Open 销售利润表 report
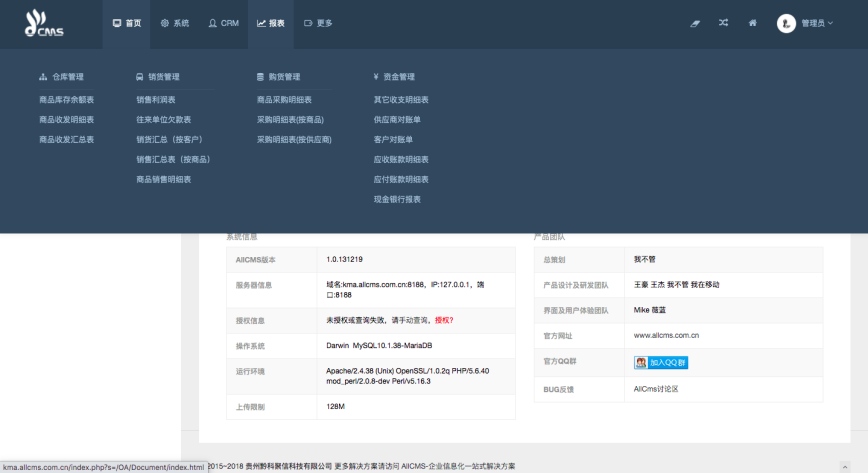 [x=156, y=100]
